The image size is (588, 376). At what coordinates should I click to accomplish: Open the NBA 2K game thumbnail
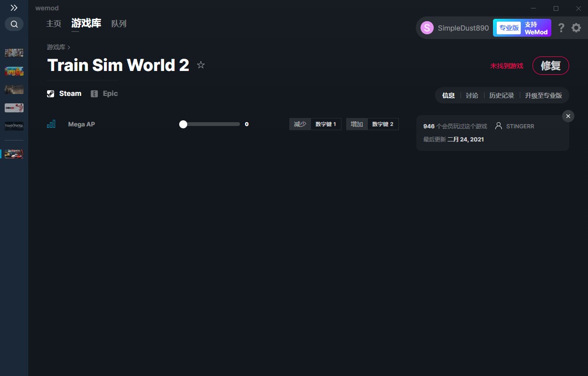pyautogui.click(x=14, y=108)
